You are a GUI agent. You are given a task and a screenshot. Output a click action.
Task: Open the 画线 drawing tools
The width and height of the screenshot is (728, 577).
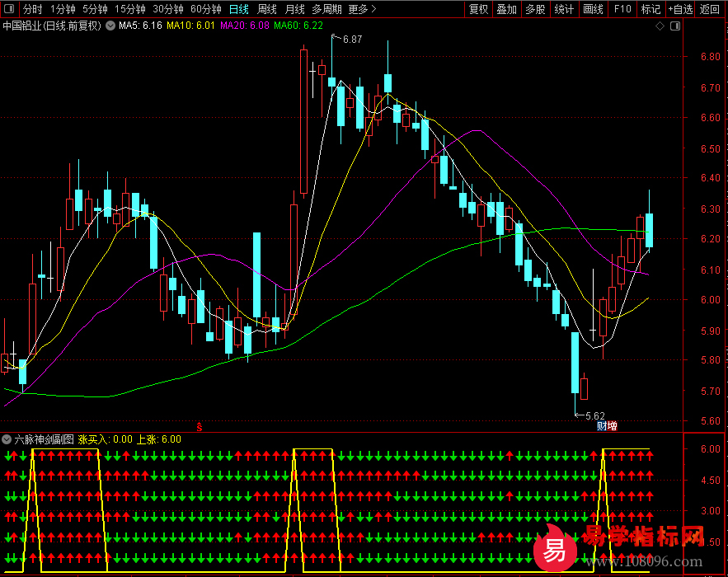tap(593, 9)
